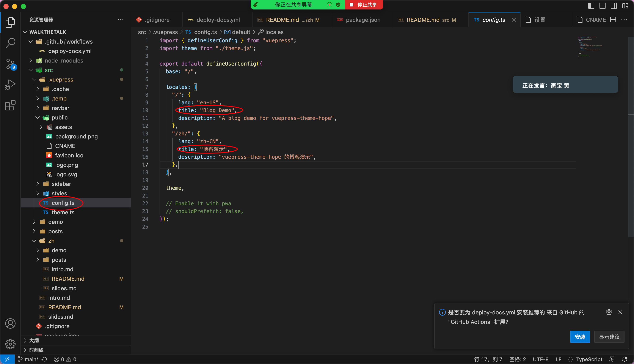The width and height of the screenshot is (634, 364).
Task: Click 空格: 2 indentation in status bar
Action: (x=518, y=359)
